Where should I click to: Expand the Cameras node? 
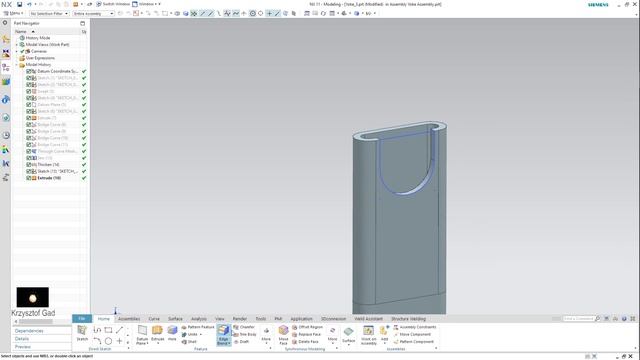[x=17, y=51]
